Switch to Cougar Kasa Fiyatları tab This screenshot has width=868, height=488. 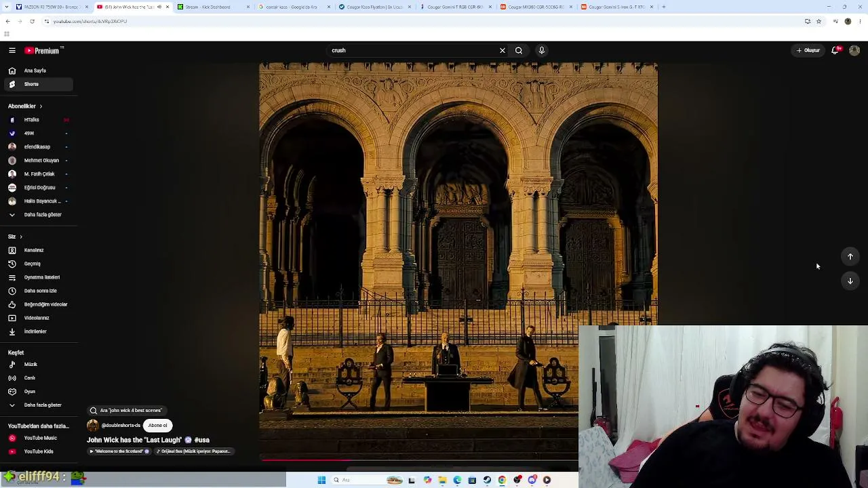click(374, 7)
